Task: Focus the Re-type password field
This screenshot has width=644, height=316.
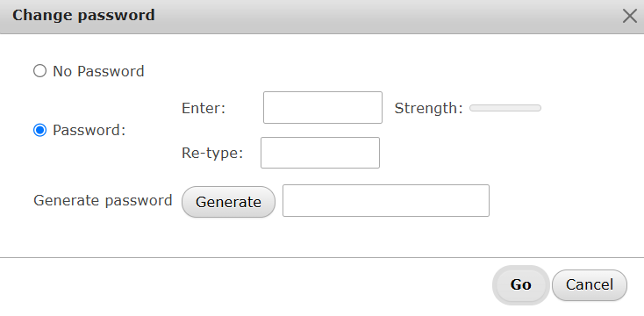Action: point(320,153)
